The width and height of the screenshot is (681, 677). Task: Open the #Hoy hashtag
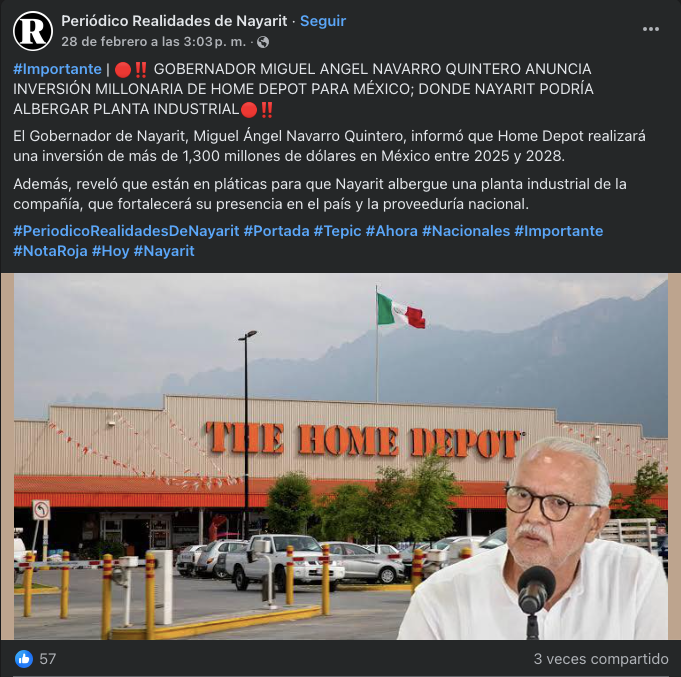(x=110, y=251)
